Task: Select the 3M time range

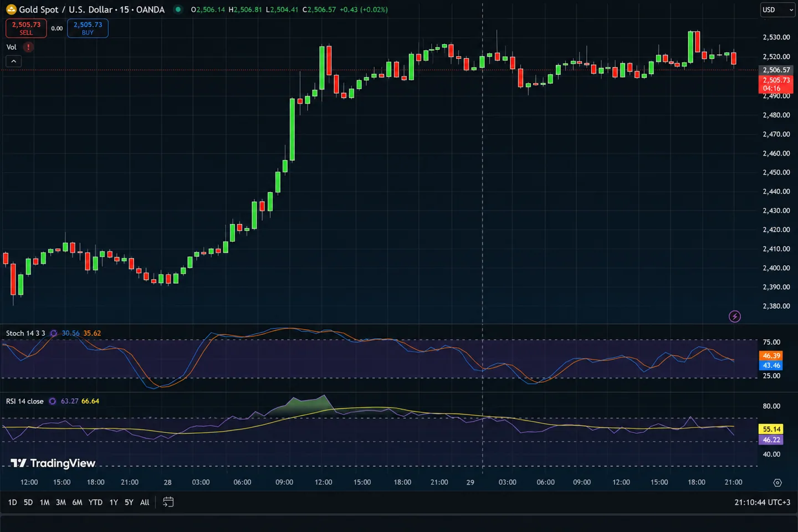Action: pyautogui.click(x=61, y=502)
